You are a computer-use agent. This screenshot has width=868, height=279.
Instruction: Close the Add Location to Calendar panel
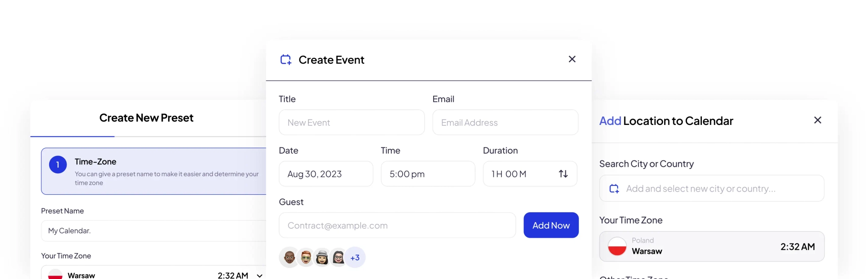tap(818, 120)
